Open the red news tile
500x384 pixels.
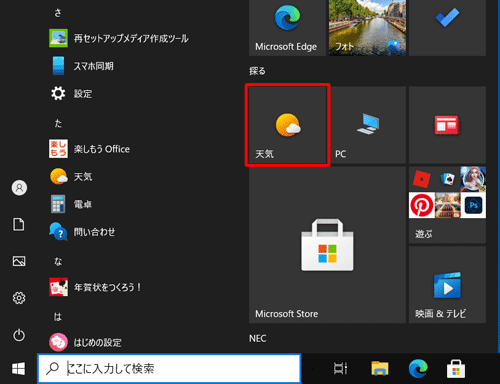[x=447, y=125]
